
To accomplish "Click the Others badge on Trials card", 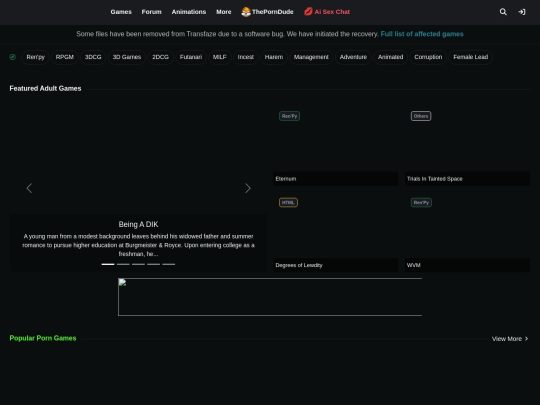I will [x=421, y=116].
